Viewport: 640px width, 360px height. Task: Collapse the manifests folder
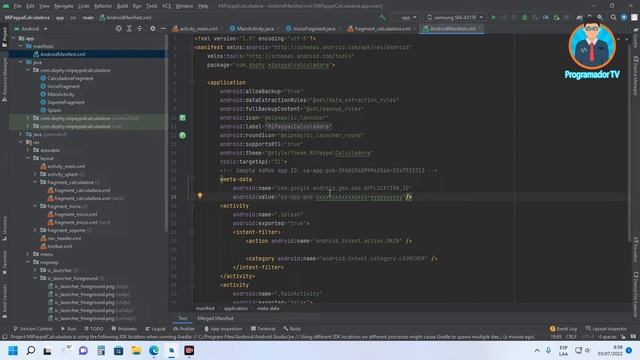pos(21,46)
